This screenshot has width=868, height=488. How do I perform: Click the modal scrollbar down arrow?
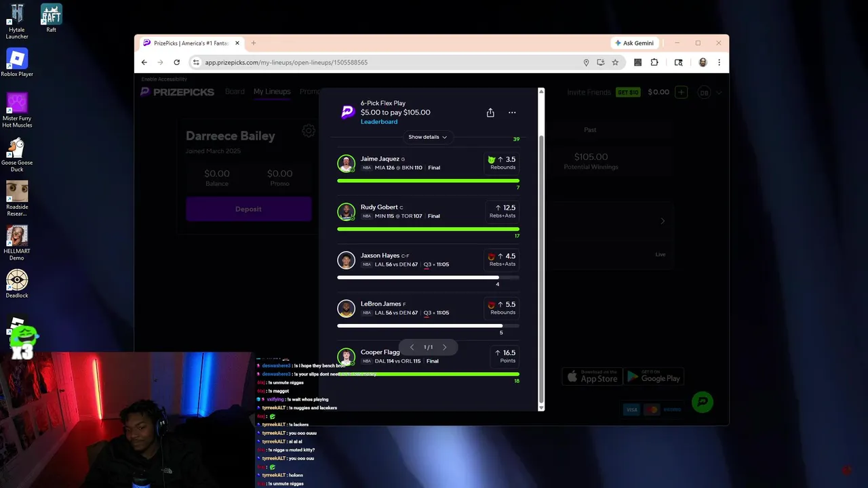pos(540,407)
